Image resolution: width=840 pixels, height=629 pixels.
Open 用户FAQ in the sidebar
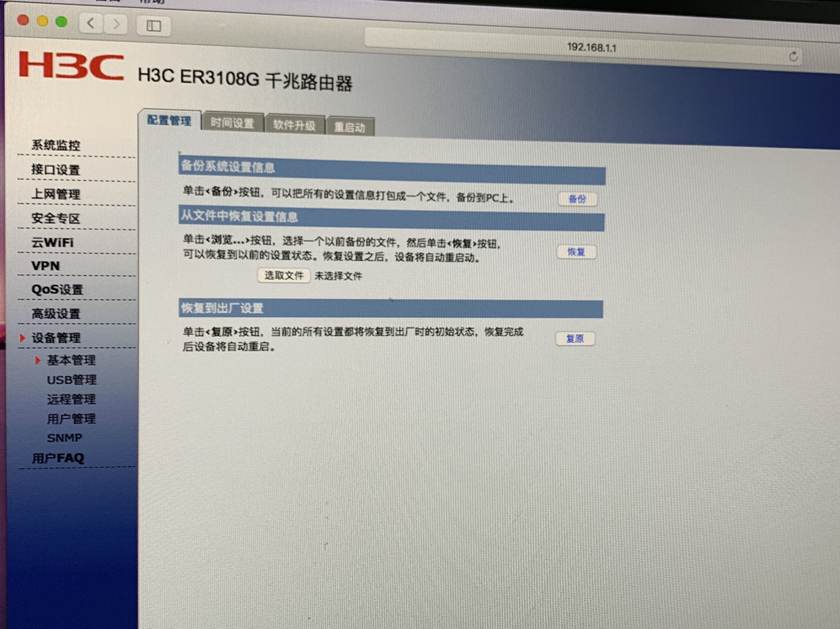point(57,458)
